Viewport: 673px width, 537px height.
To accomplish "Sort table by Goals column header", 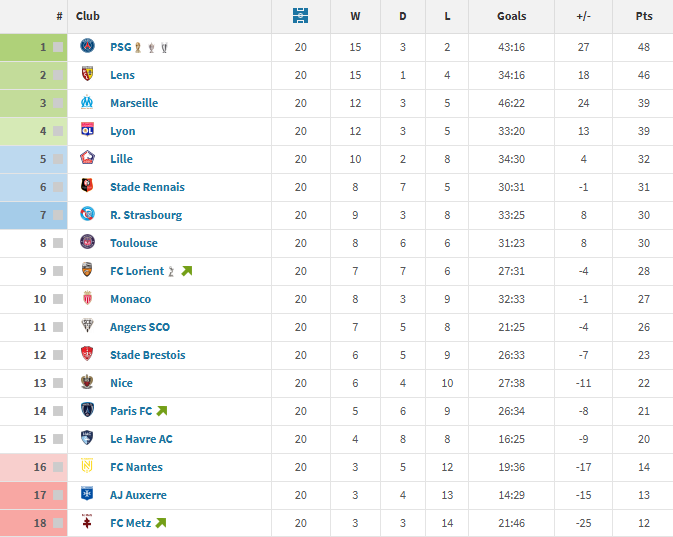I will (x=511, y=16).
